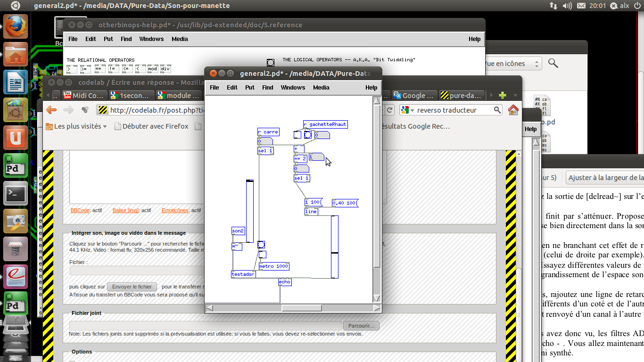Open the power session menu icon
Screen dimensions: 644x362
coord(636,6)
